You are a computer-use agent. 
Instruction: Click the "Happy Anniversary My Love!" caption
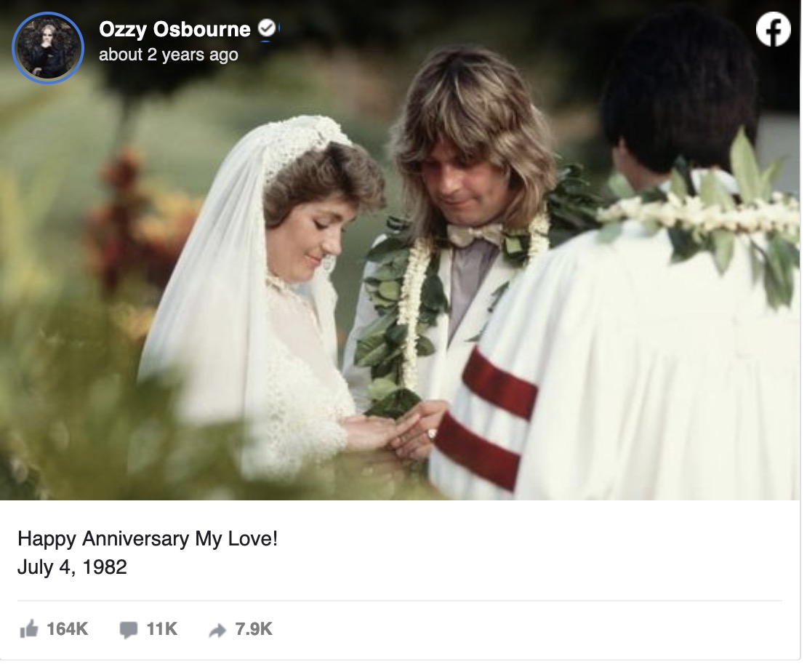pos(148,539)
